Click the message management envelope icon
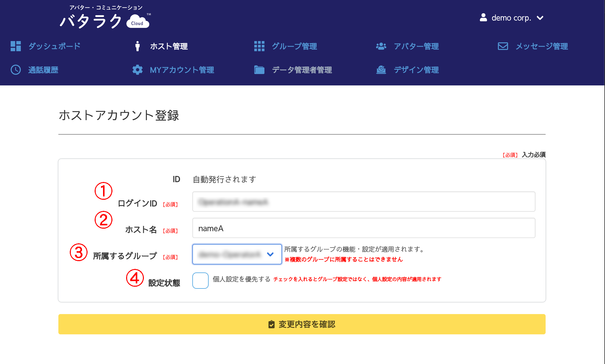The image size is (605, 364). click(503, 46)
